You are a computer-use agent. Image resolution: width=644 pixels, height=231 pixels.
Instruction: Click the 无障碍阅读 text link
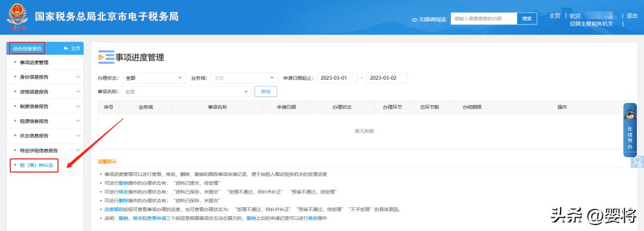point(432,19)
